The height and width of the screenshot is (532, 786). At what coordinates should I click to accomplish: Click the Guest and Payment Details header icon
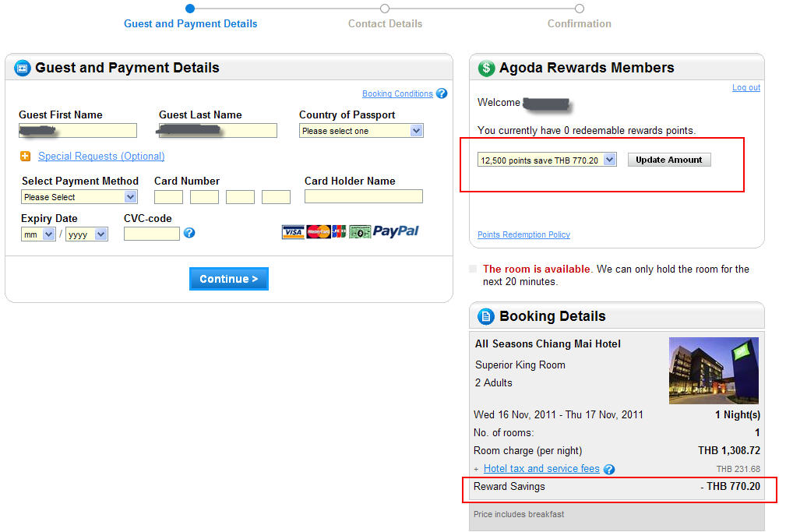[22, 68]
